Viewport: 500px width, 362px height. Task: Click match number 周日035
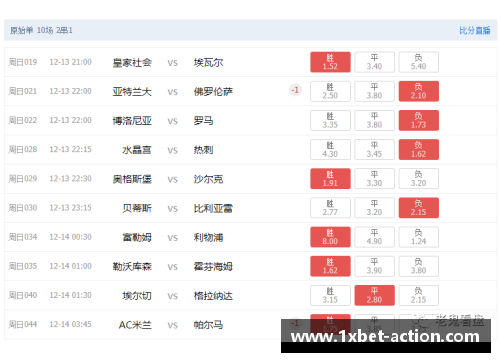click(x=23, y=266)
